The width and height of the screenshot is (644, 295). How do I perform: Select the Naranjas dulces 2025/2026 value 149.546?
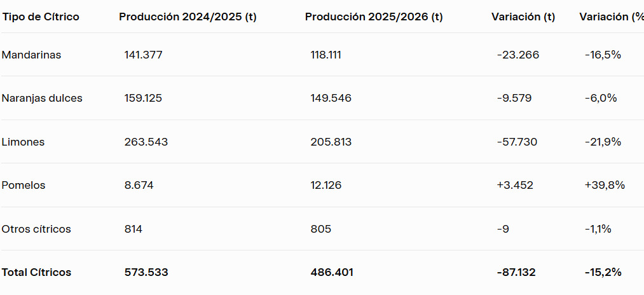[x=331, y=98]
